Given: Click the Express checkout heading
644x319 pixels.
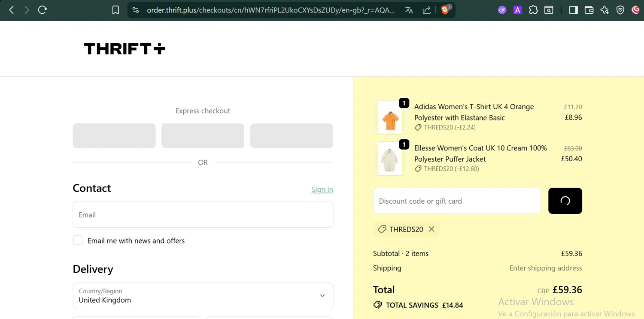Looking at the screenshot, I should (x=203, y=111).
